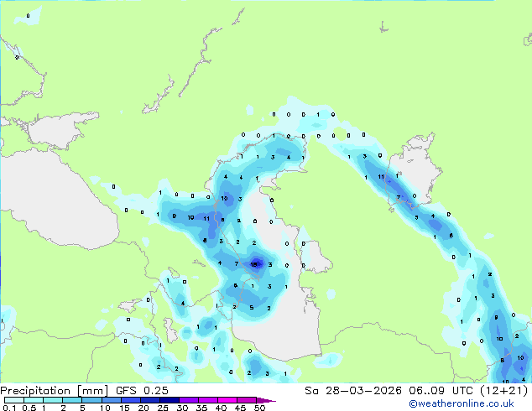The width and height of the screenshot is (532, 411).
Task: Select the 'GFS 0.25' model label
Action: click(142, 391)
